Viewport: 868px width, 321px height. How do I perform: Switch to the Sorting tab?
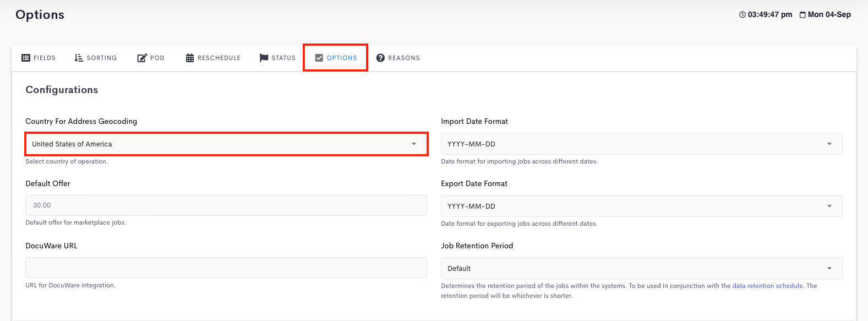click(96, 58)
